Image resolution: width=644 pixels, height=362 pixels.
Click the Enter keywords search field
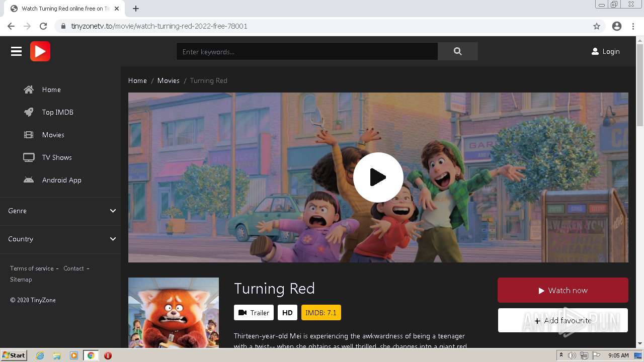[x=307, y=51]
